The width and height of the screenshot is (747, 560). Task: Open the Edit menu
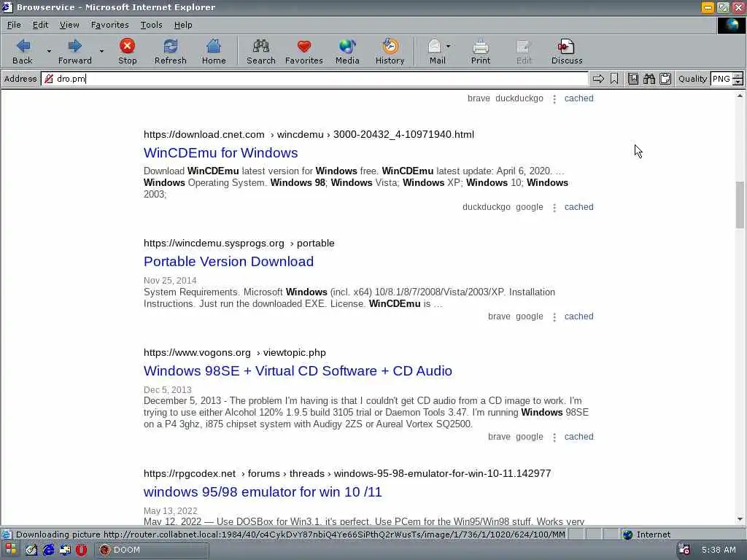pos(40,25)
